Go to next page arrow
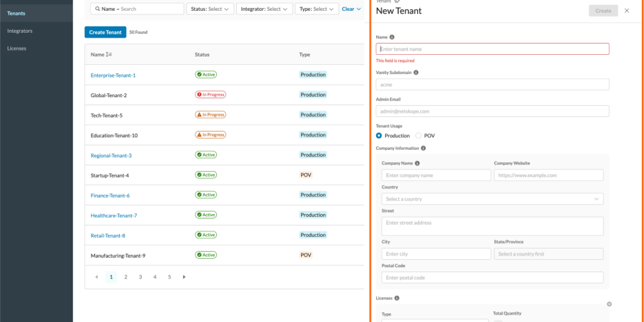This screenshot has height=322, width=644. tap(184, 277)
